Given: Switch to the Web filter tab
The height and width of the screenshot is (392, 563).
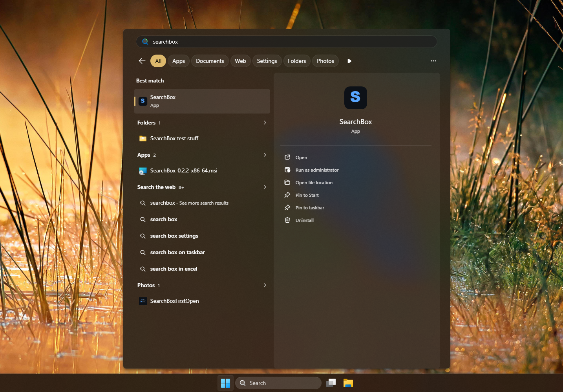Looking at the screenshot, I should (241, 61).
